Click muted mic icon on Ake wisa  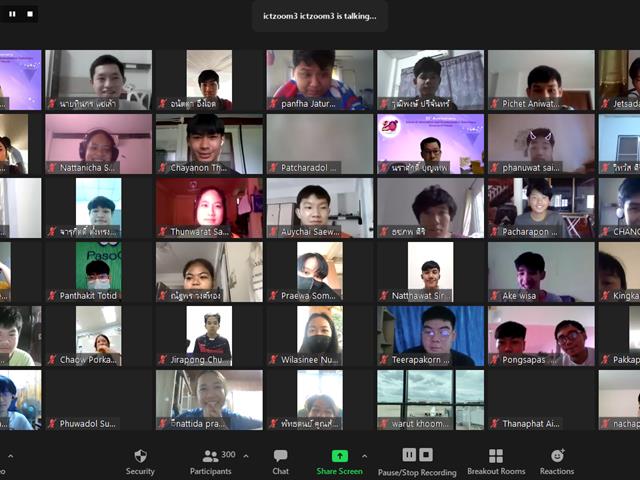(x=495, y=296)
